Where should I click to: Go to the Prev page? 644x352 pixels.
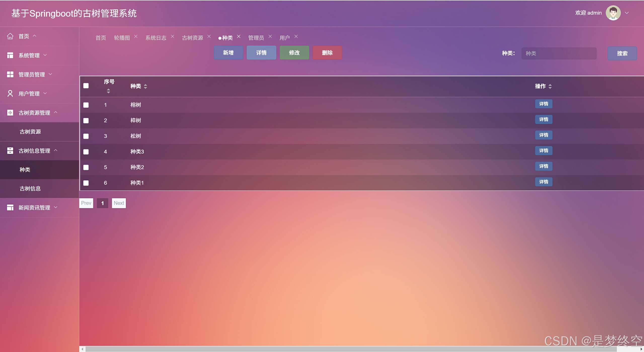86,203
